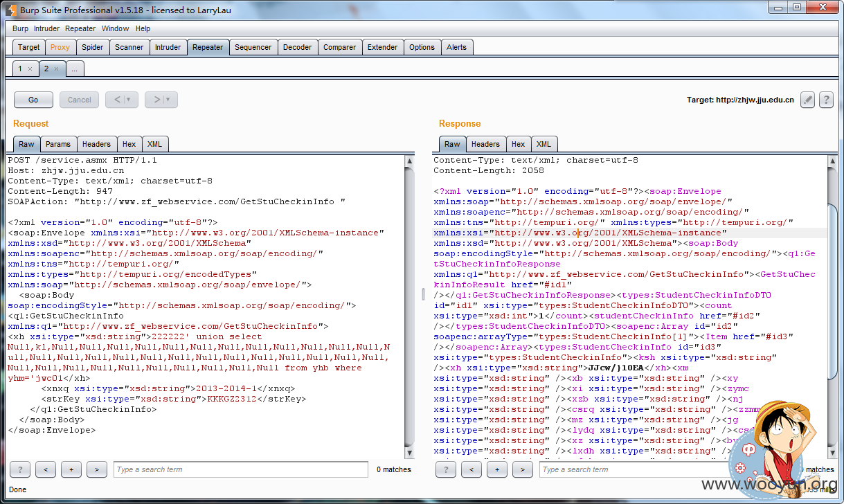Viewport: 844px width, 504px height.
Task: Open request search options plus button
Action: pos(71,469)
